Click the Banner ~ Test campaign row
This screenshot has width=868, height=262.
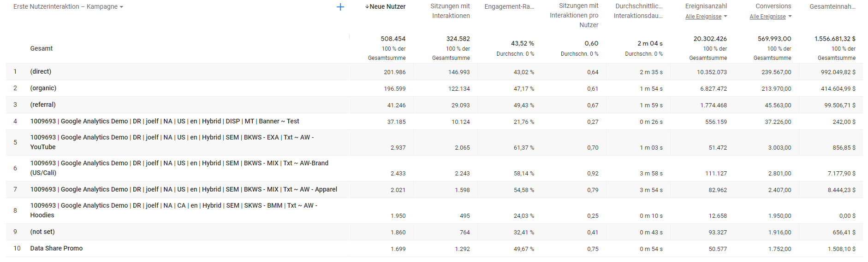point(165,121)
